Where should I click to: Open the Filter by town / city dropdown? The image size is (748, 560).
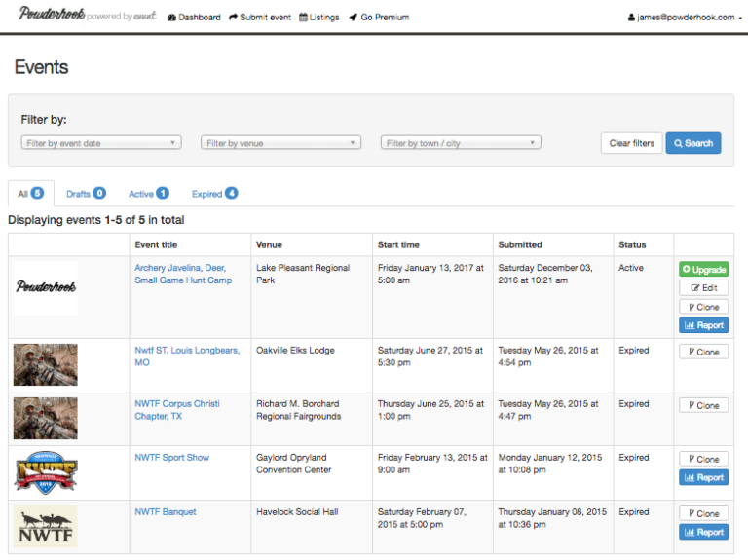(x=461, y=143)
